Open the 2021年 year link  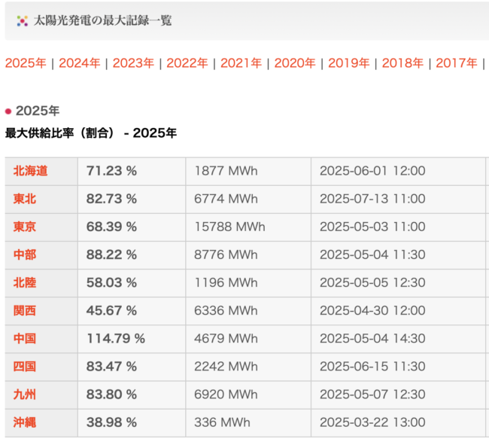pos(241,63)
